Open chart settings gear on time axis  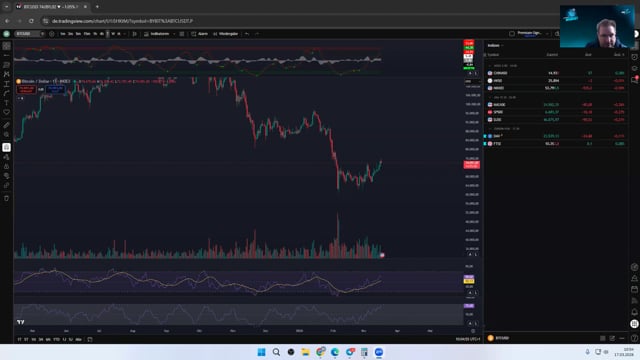coord(473,331)
